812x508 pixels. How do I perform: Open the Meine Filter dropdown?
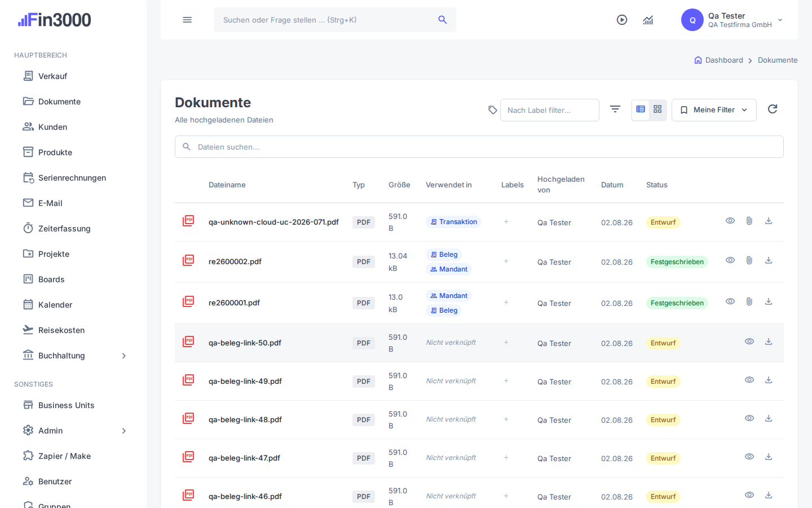pos(714,110)
